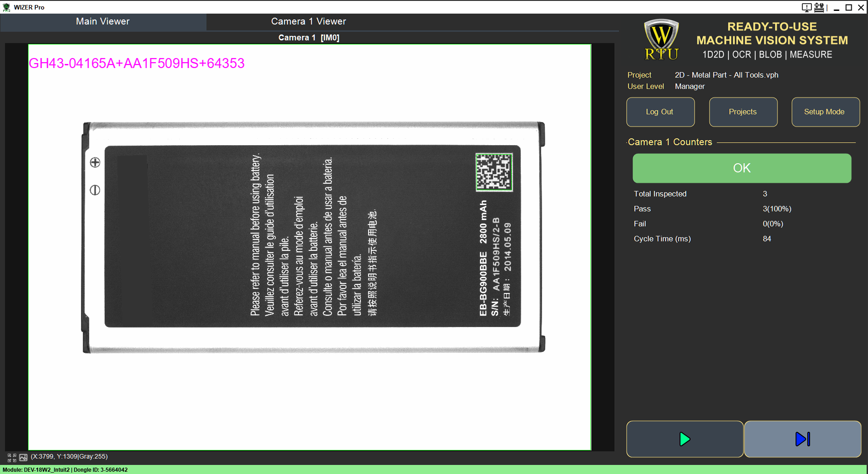Run a single step with the blue step button
Viewport: 868px width, 474px height.
click(x=803, y=439)
